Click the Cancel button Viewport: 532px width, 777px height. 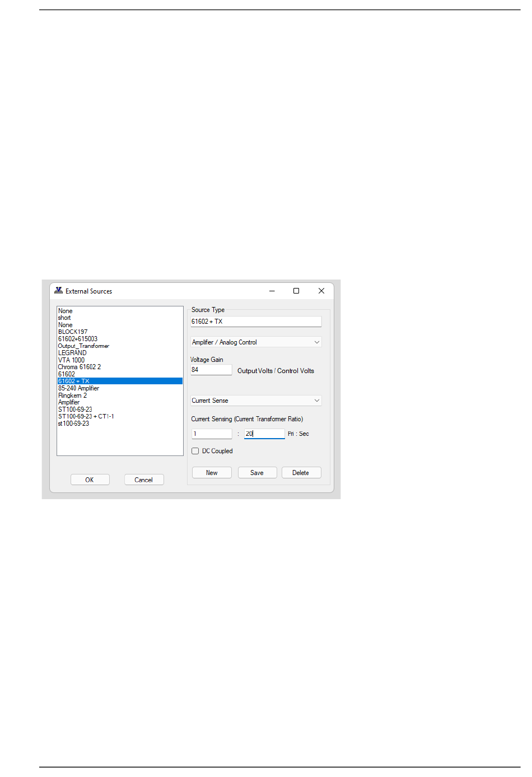pyautogui.click(x=144, y=480)
